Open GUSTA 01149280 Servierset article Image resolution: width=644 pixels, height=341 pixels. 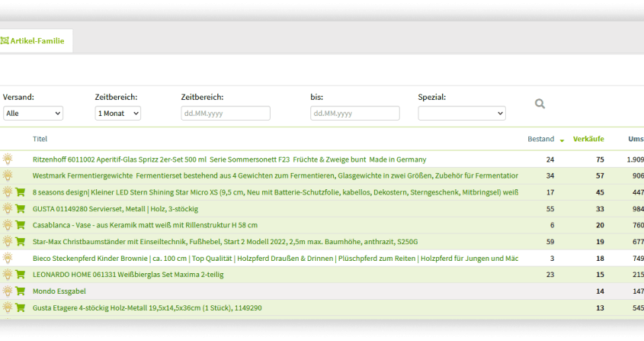tap(115, 209)
